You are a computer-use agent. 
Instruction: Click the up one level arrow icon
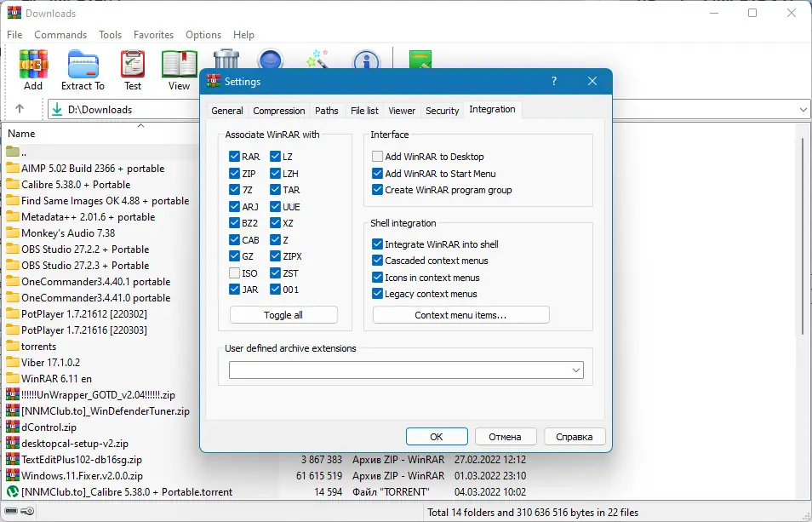[20, 109]
